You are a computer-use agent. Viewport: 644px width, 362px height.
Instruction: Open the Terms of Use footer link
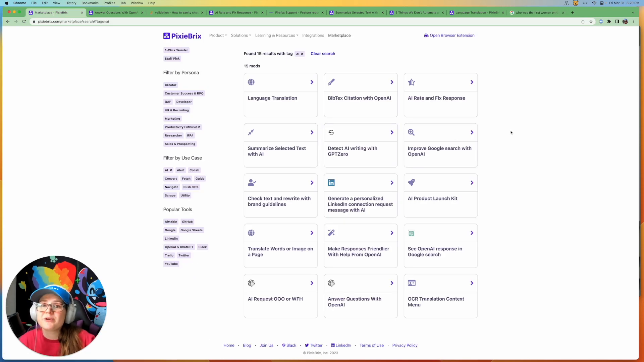click(x=371, y=346)
